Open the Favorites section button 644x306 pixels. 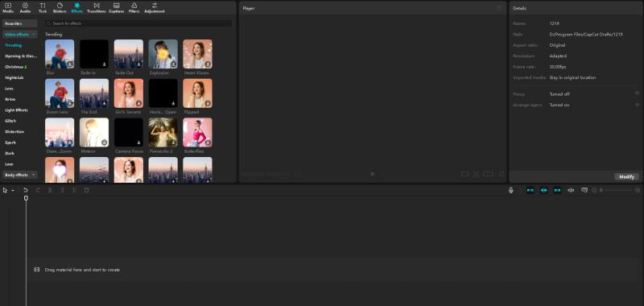coord(19,23)
